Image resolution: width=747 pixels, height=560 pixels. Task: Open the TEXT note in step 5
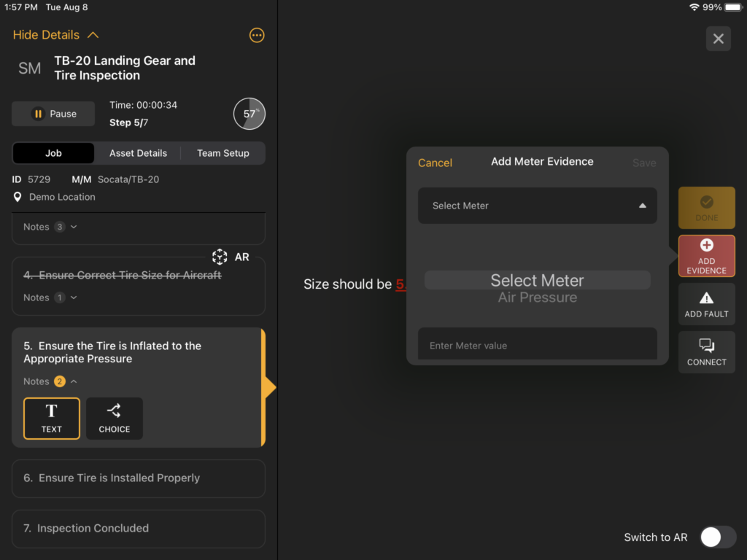pos(52,419)
